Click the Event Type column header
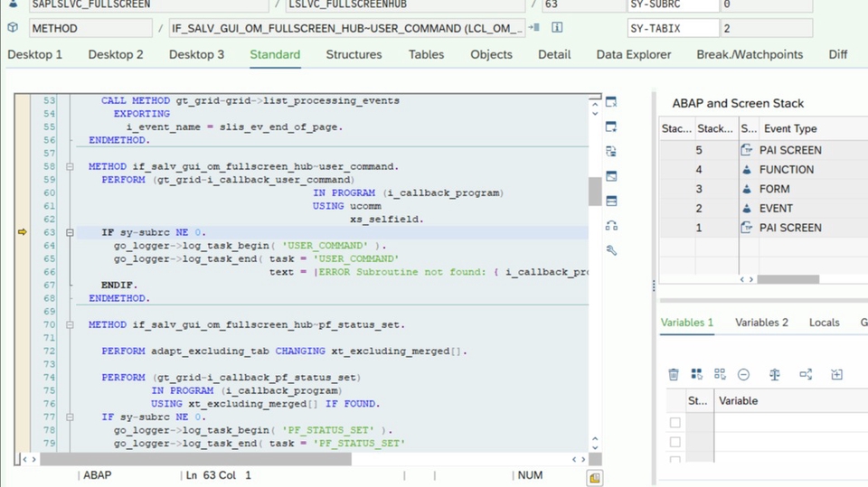This screenshot has width=868, height=487. coord(790,128)
